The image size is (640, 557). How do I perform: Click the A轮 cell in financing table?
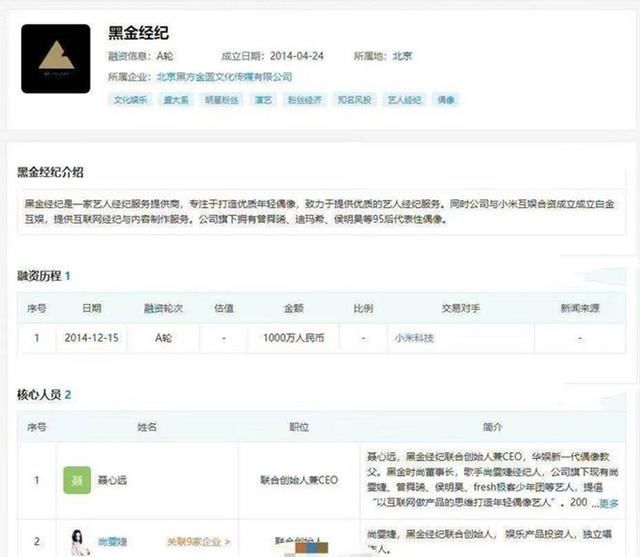163,338
